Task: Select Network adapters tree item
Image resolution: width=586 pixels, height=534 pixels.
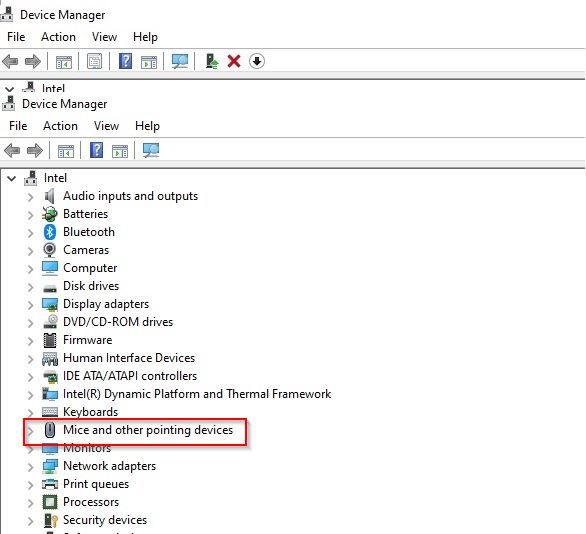Action: click(x=110, y=466)
